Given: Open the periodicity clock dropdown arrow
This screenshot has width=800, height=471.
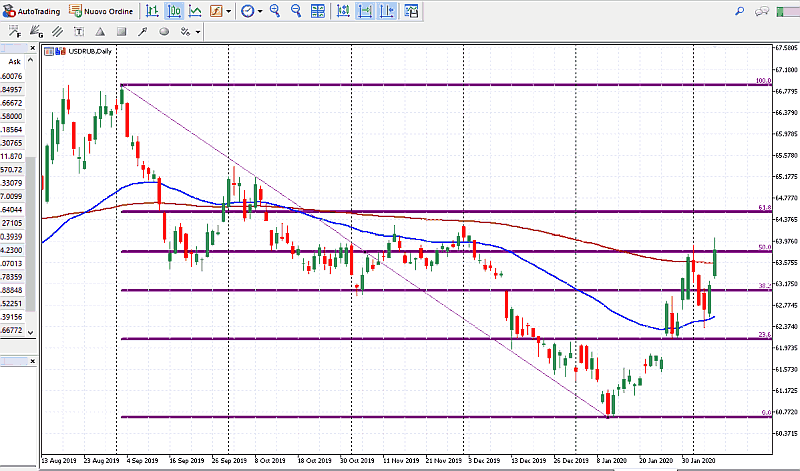Looking at the screenshot, I should (x=260, y=11).
